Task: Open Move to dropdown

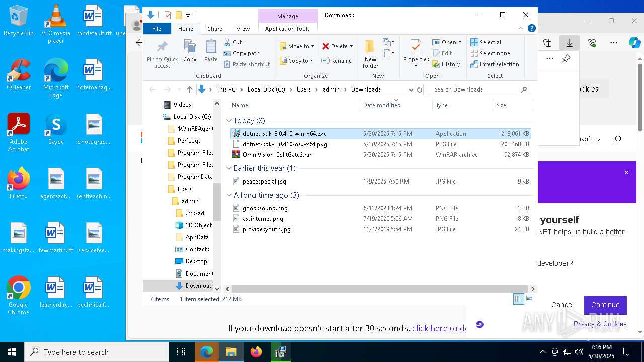Action: tap(297, 46)
